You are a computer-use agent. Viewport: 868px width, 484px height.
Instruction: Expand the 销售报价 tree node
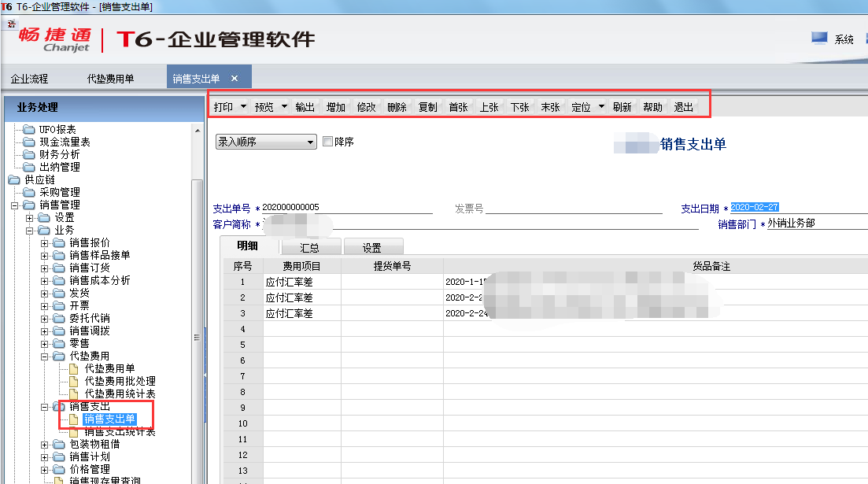pos(44,243)
